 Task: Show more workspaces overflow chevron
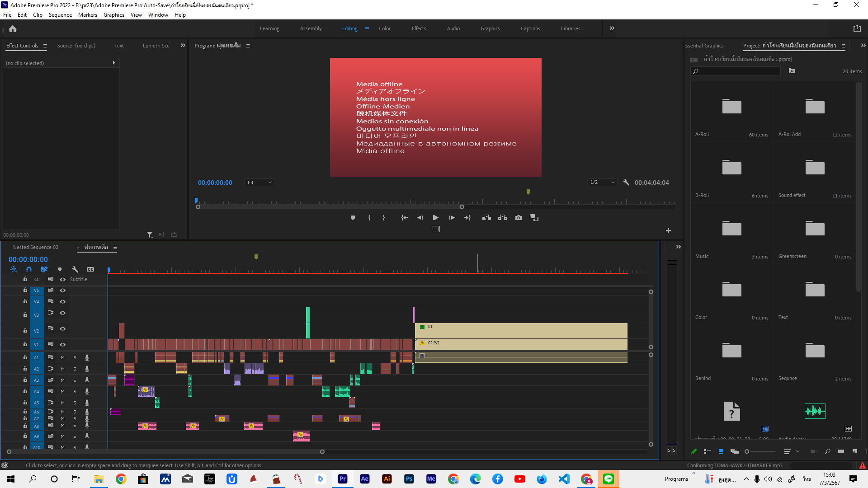click(612, 28)
